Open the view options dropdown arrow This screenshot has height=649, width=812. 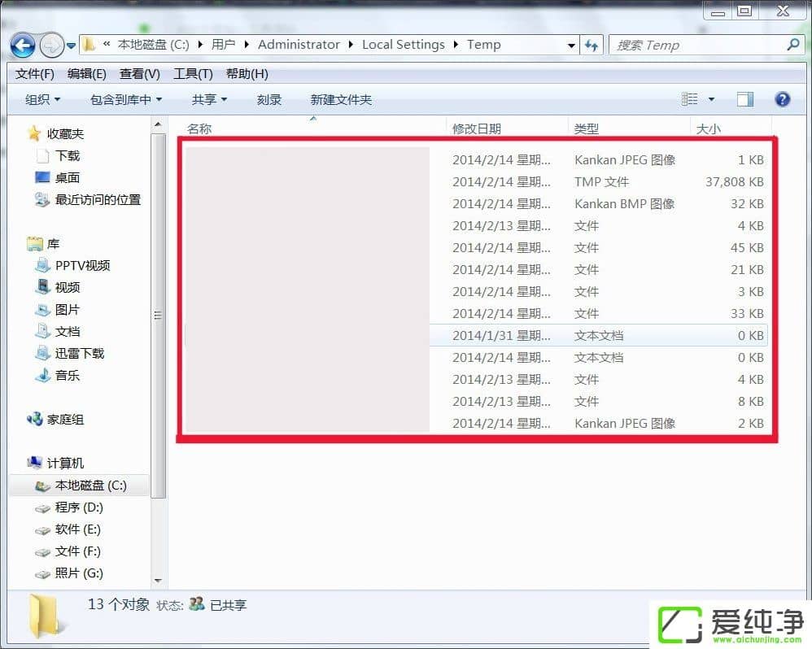(x=711, y=99)
